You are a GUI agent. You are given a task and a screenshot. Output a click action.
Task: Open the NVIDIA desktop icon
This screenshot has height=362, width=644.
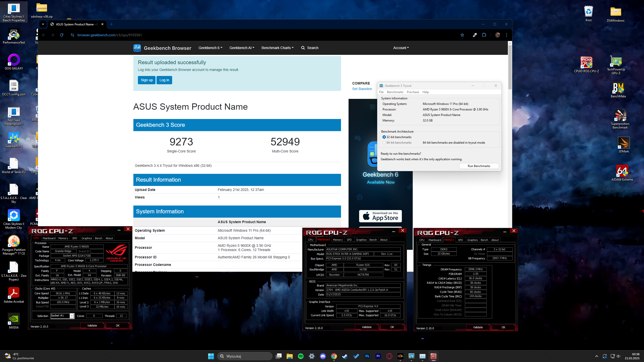tap(14, 321)
